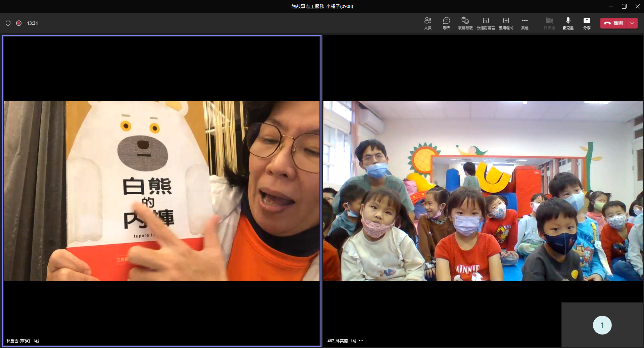Open the Chat (聊天) panel

pos(446,23)
